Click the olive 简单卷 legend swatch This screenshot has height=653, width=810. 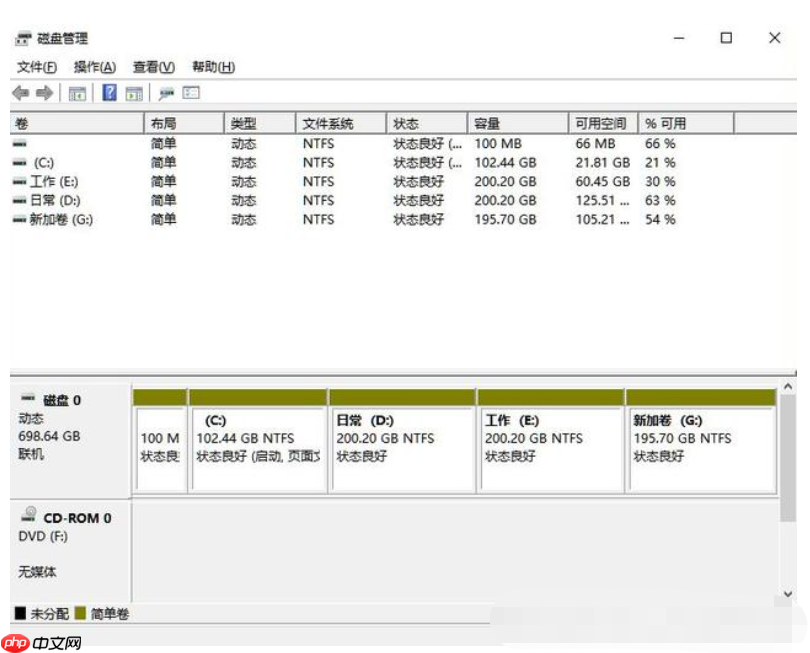coord(80,613)
